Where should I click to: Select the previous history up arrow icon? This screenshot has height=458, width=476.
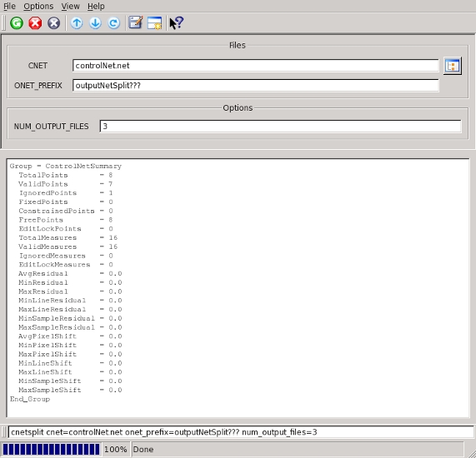(77, 23)
